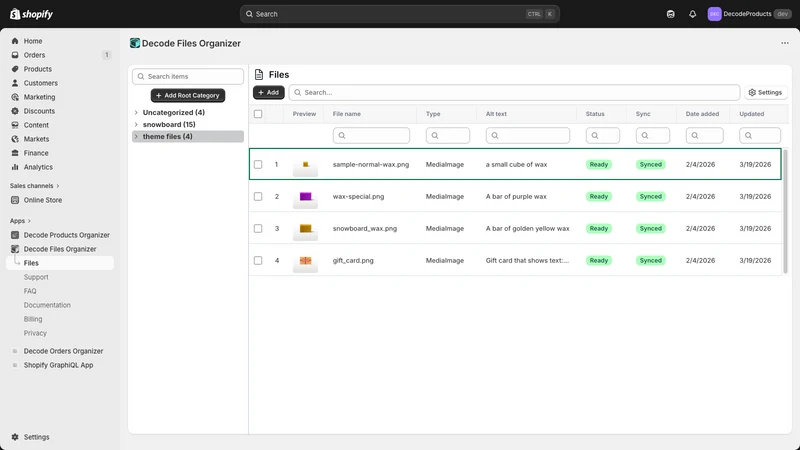Check the wax-special.png row checkbox
Screen dimensions: 800x450
tap(258, 196)
